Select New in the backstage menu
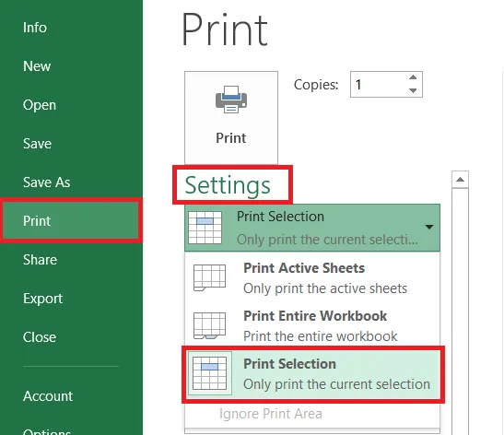The width and height of the screenshot is (504, 435). (x=37, y=66)
